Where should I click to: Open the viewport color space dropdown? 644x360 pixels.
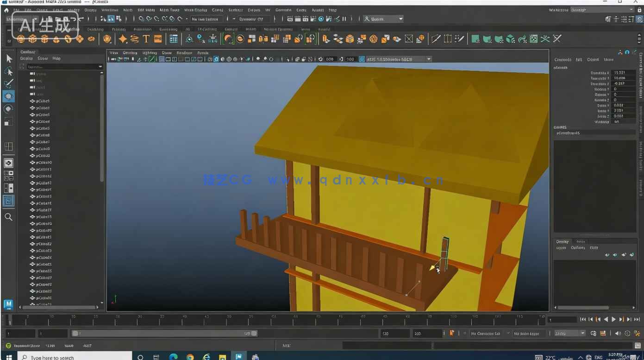(399, 59)
